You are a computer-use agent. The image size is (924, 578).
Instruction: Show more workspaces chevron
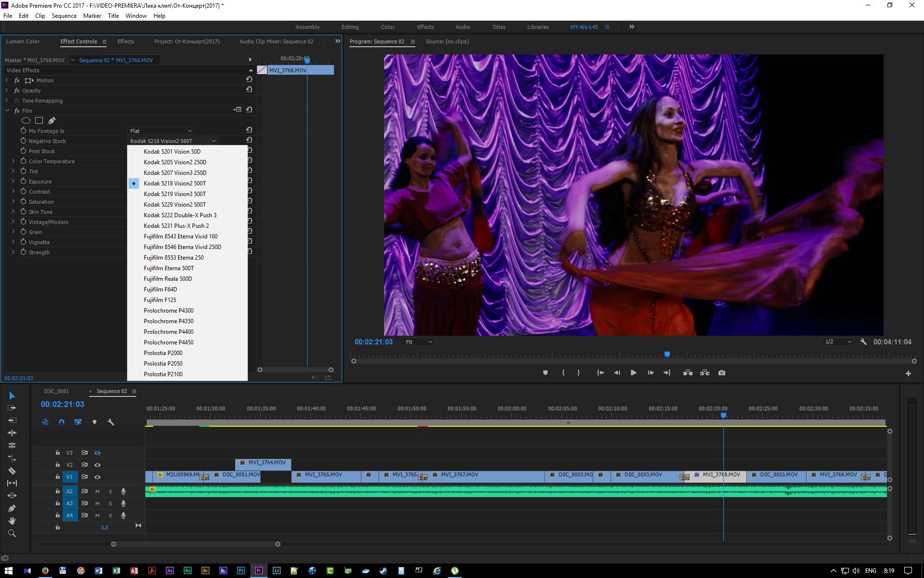[x=632, y=27]
